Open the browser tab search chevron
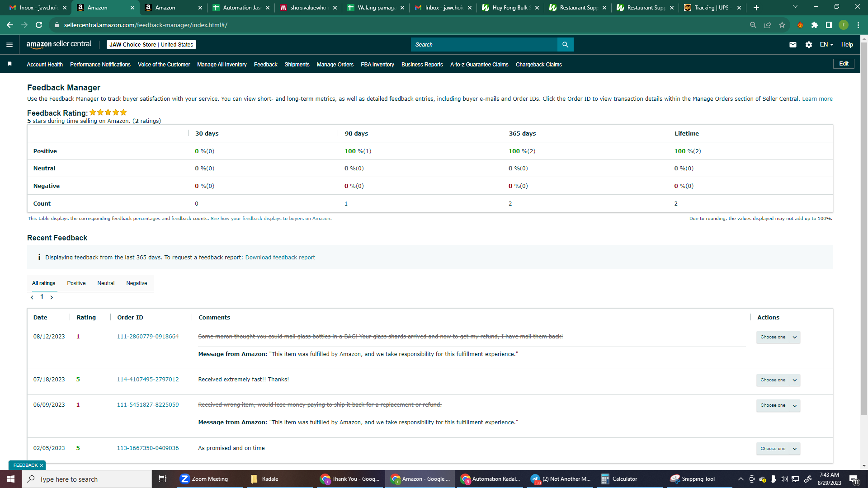 [x=795, y=7]
